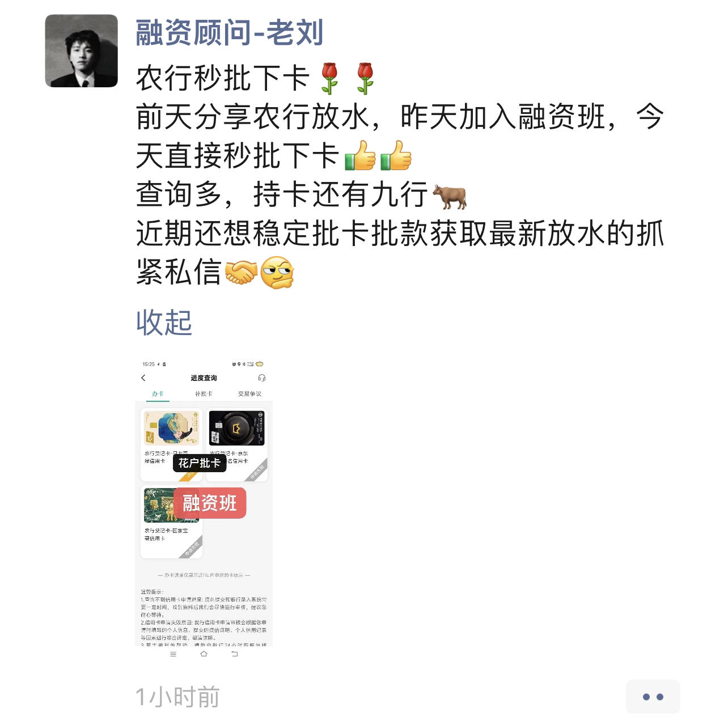The width and height of the screenshot is (728, 725).
Task: Open the two-dot more options button
Action: click(x=653, y=697)
